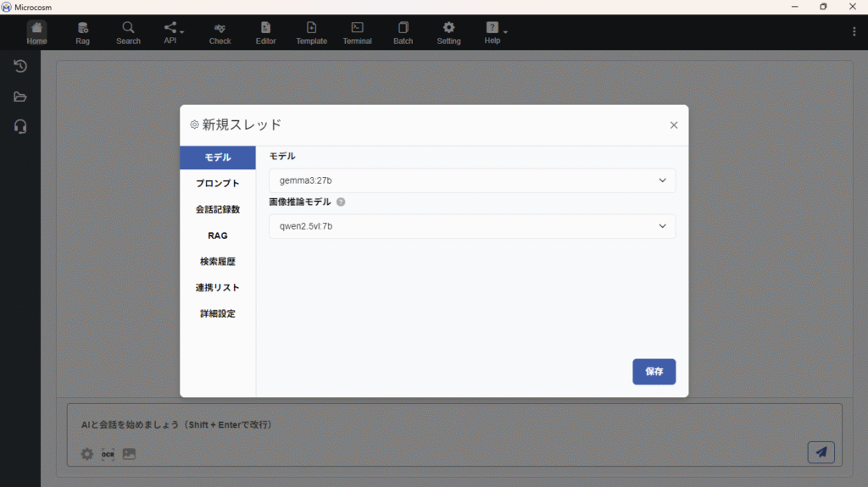The height and width of the screenshot is (487, 868).
Task: Close the 新規スレッド dialog
Action: [x=674, y=125]
